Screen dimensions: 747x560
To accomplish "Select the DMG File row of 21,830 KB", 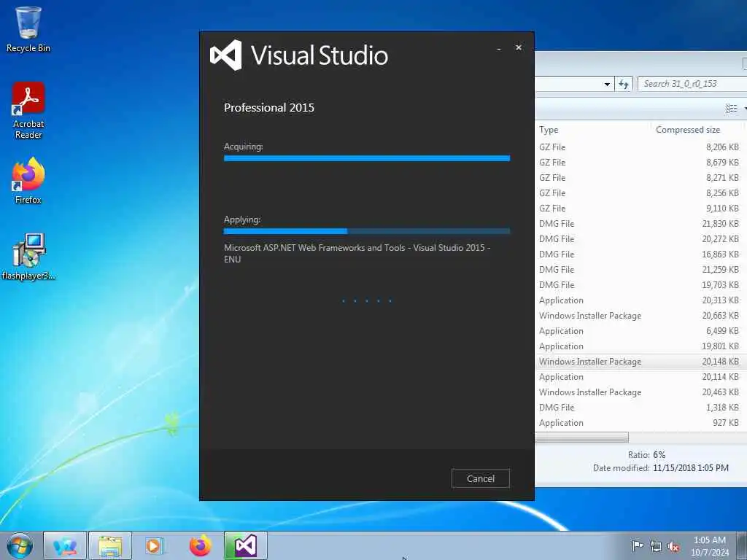I will (x=640, y=223).
